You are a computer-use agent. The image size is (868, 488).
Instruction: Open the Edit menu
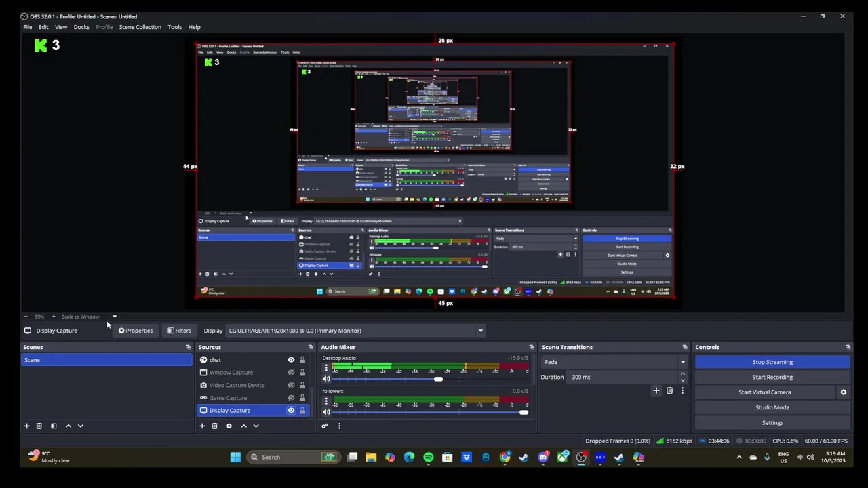[43, 27]
